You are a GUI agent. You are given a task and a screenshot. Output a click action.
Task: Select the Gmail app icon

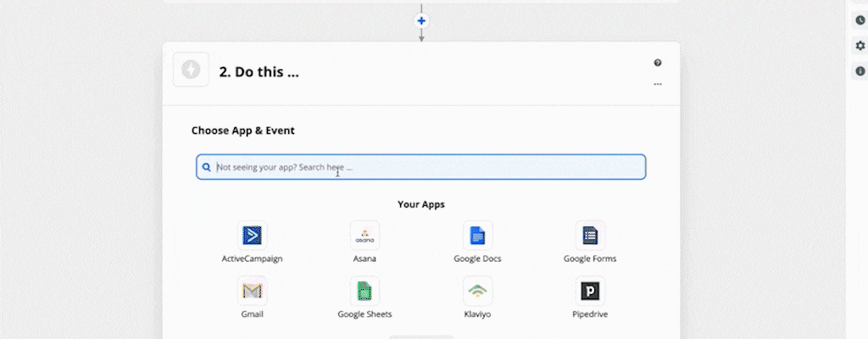pyautogui.click(x=253, y=291)
